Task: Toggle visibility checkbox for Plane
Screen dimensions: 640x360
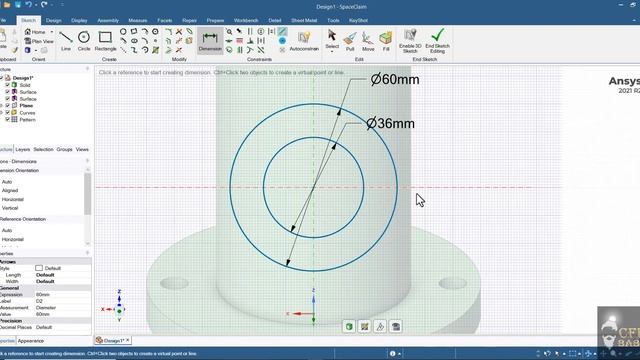Action: (7, 106)
